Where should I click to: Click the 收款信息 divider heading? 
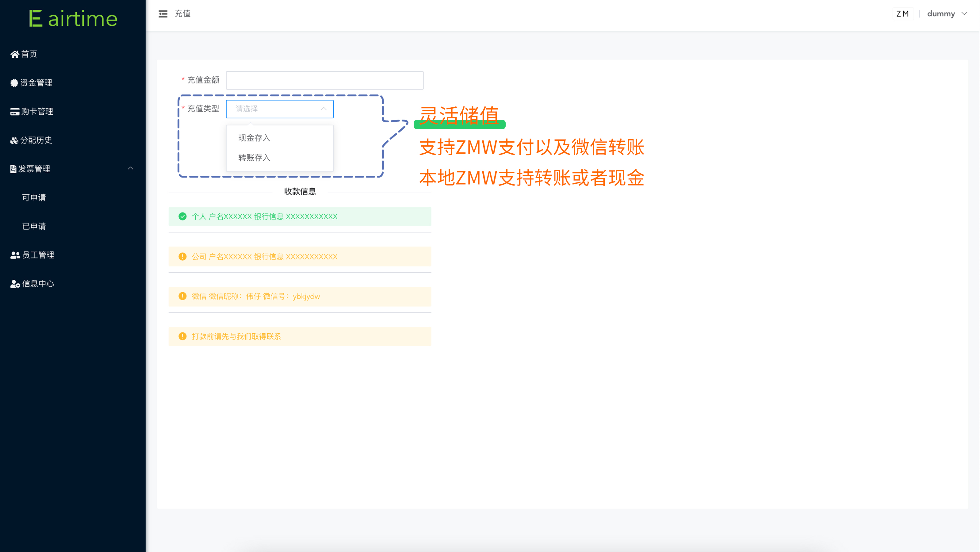(300, 192)
